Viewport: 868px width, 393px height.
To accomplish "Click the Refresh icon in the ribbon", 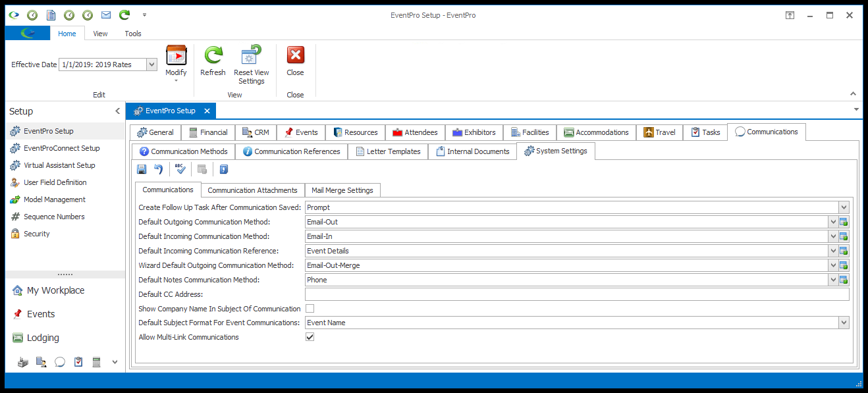I will 213,61.
